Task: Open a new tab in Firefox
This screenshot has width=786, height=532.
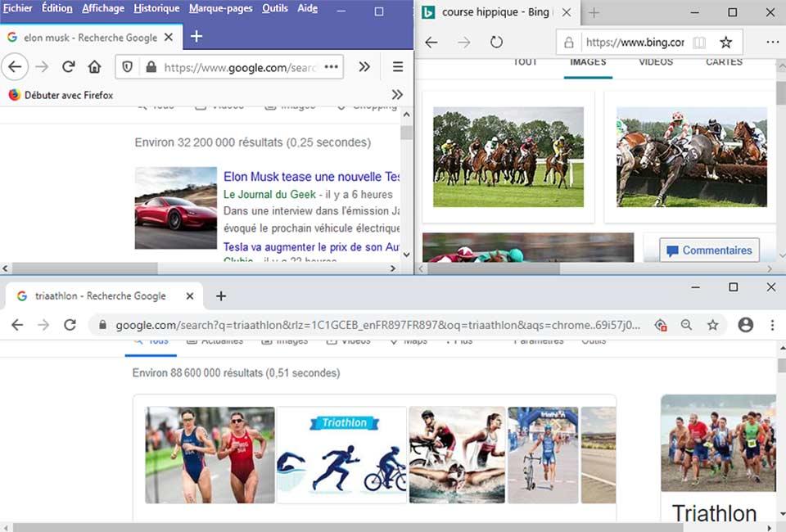Action: [x=196, y=36]
